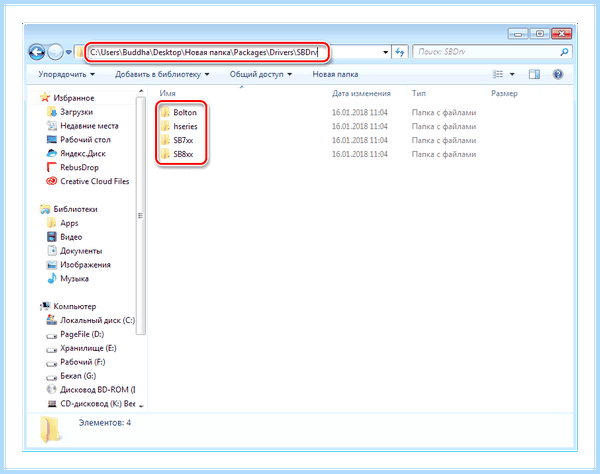The width and height of the screenshot is (600, 474).
Task: Open the Музыка library
Action: pyautogui.click(x=74, y=279)
